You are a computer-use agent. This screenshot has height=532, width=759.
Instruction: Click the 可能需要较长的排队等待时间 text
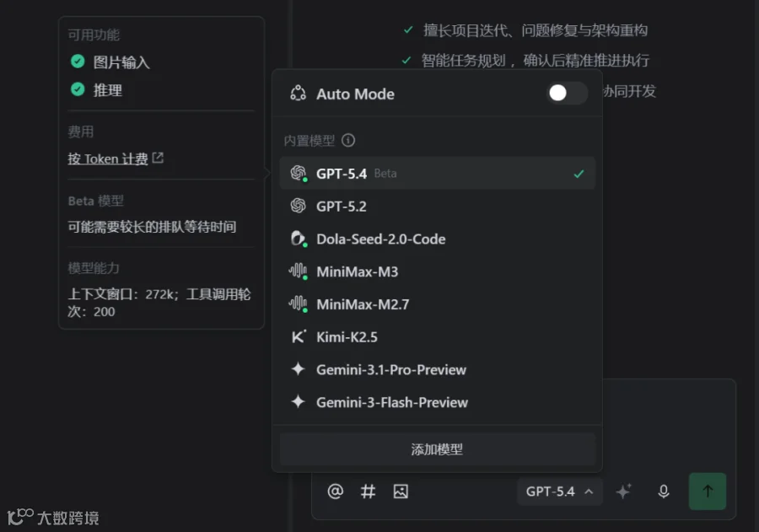click(x=152, y=227)
